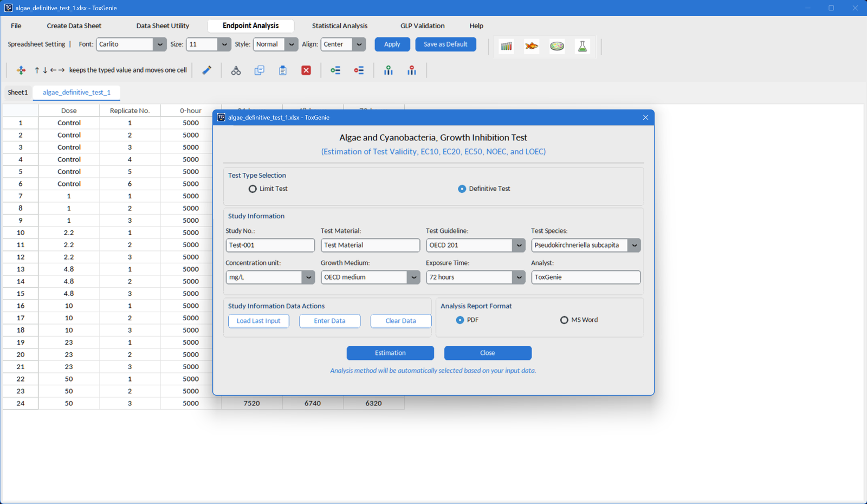Image resolution: width=867 pixels, height=504 pixels.
Task: Open the File menu
Action: click(x=16, y=25)
